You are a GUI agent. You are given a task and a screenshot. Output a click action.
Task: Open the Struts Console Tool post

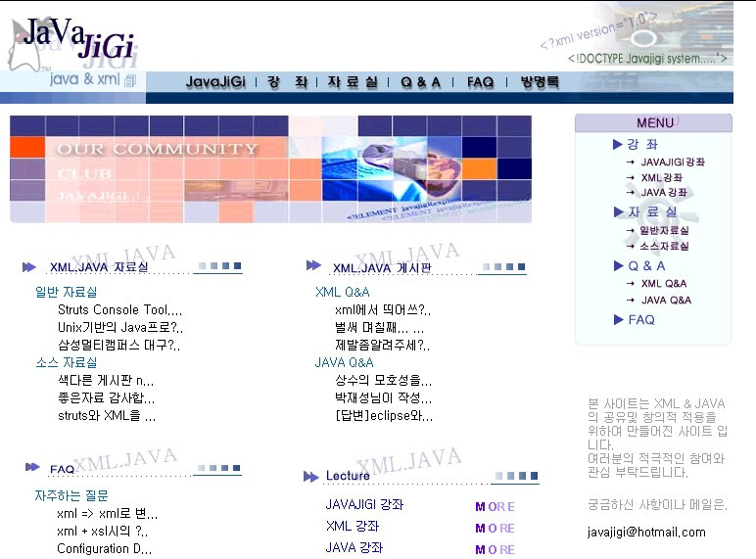point(120,309)
